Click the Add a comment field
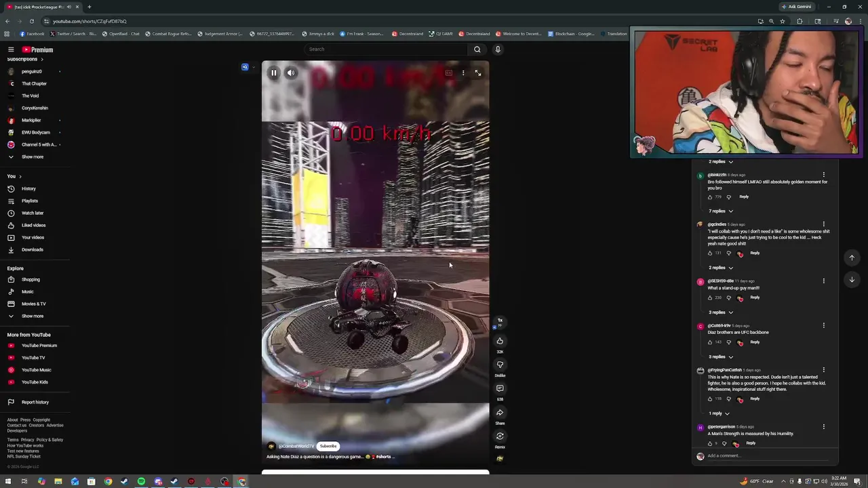The image size is (868, 488). point(766,456)
